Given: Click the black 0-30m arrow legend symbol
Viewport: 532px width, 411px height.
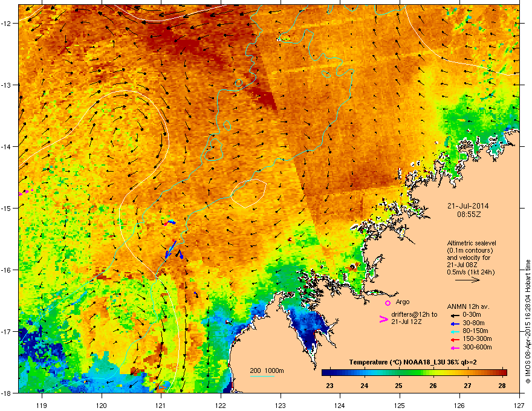Looking at the screenshot, I should click(x=455, y=315).
